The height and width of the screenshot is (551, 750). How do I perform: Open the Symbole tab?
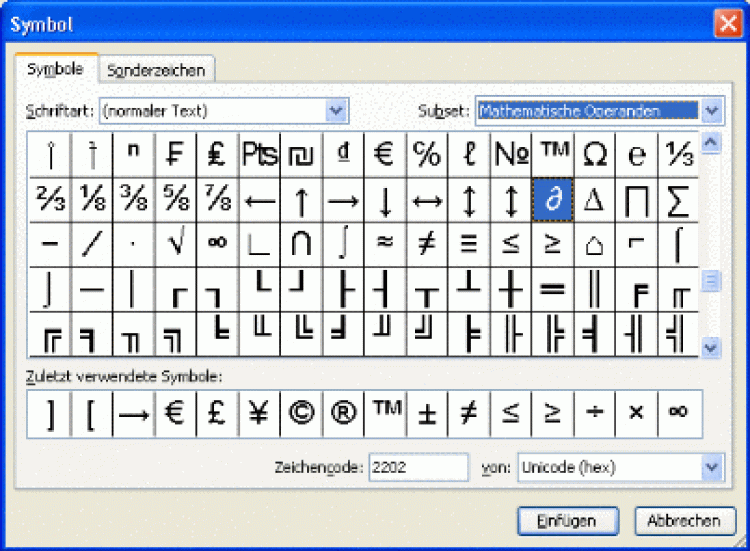[x=55, y=69]
